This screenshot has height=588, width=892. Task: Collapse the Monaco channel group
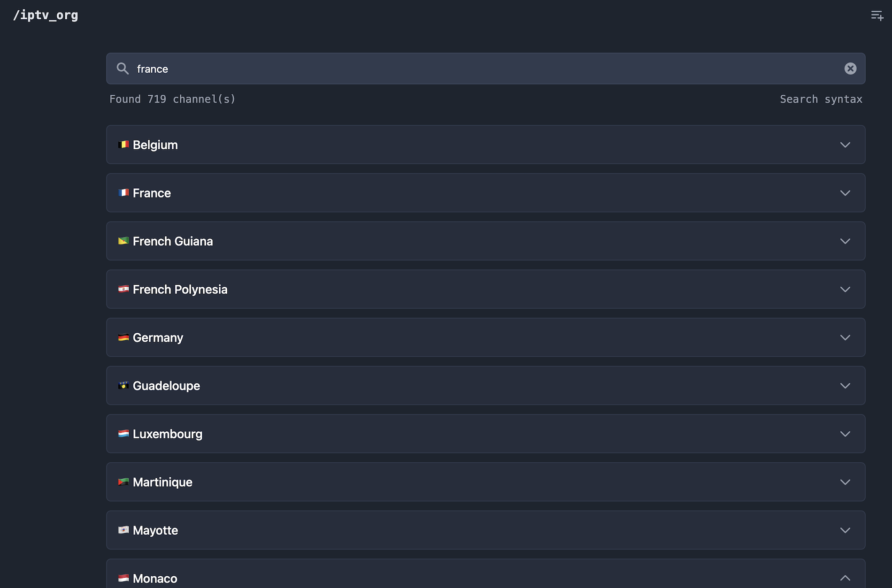pos(845,577)
